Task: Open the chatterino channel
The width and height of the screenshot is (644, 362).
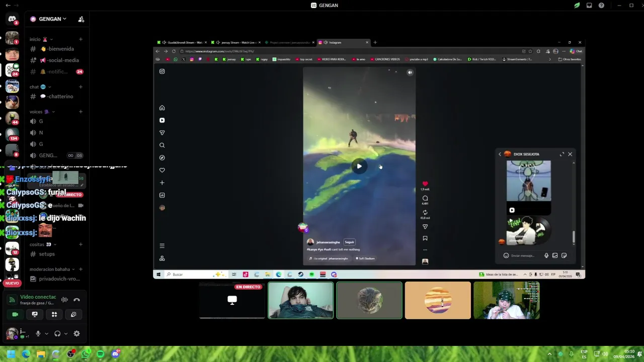Action: 56,97
